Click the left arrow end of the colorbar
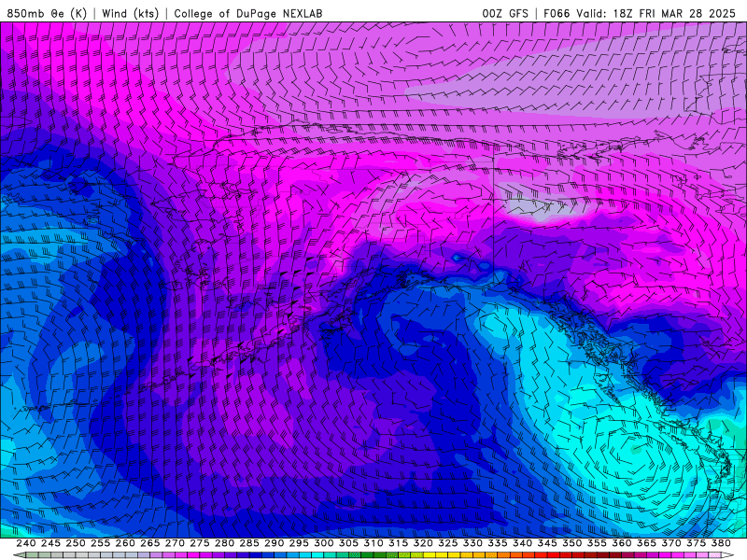 [x=19, y=555]
